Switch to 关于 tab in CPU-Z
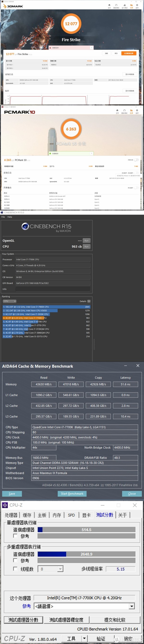This screenshot has height=644, width=144. pyautogui.click(x=122, y=515)
